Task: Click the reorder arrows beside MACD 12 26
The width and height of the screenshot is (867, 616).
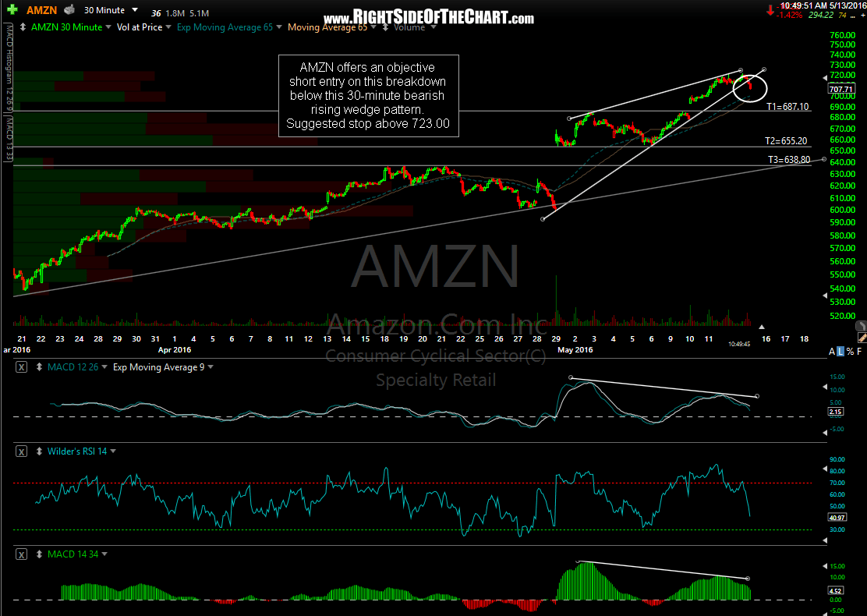Action: 39,366
